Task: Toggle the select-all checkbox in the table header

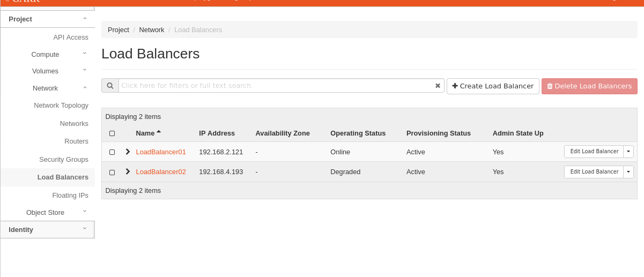Action: click(112, 133)
